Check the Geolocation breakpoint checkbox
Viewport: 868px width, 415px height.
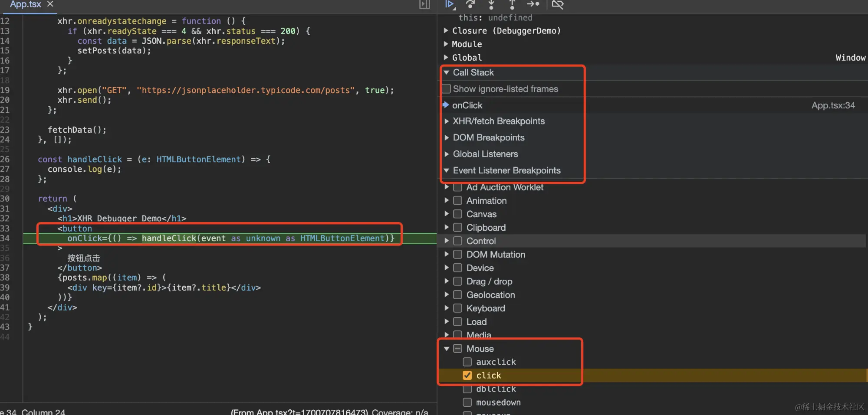click(x=457, y=295)
